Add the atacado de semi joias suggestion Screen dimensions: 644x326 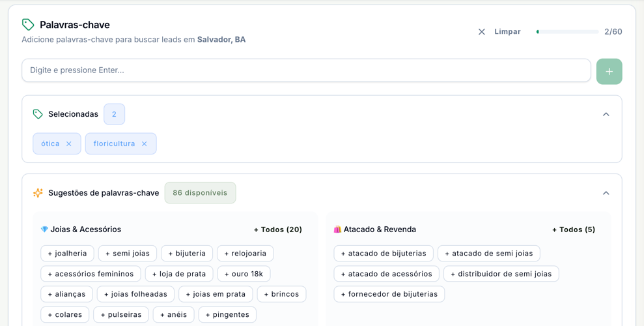click(489, 254)
